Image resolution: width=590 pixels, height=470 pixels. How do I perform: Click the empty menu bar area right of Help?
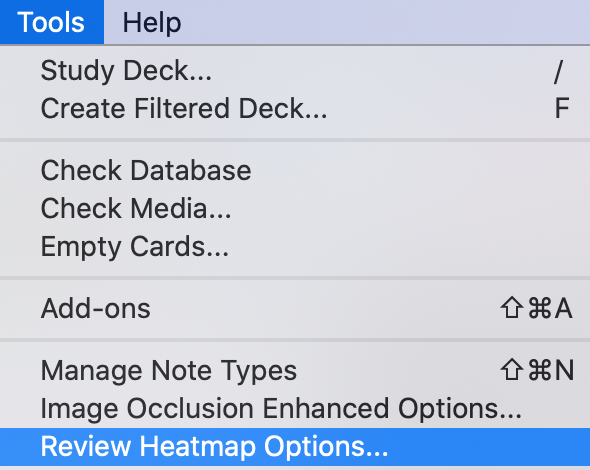(388, 22)
